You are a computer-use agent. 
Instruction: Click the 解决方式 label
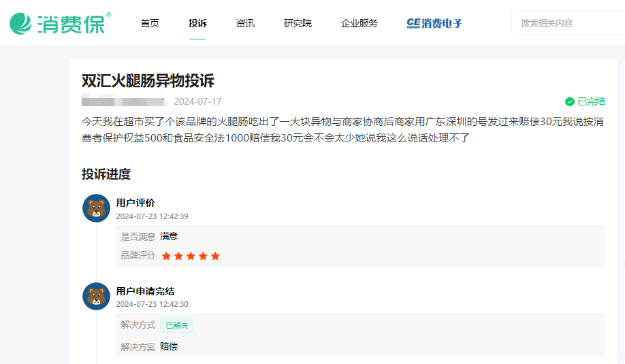point(138,325)
